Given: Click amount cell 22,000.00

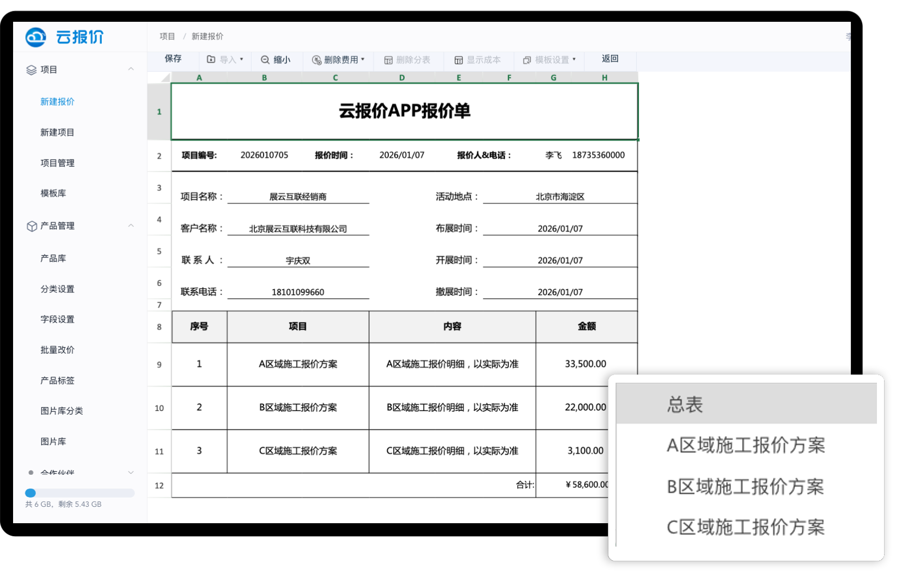Looking at the screenshot, I should [x=572, y=407].
